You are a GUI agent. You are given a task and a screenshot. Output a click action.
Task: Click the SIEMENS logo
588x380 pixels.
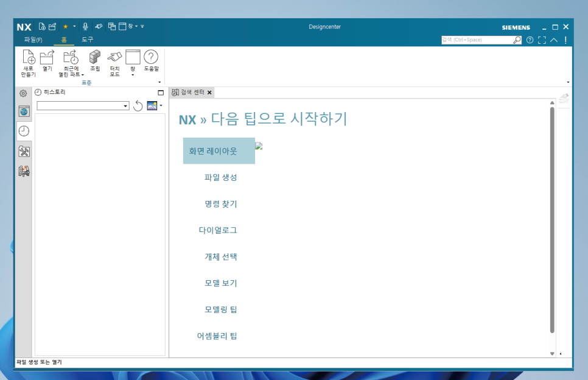click(516, 27)
